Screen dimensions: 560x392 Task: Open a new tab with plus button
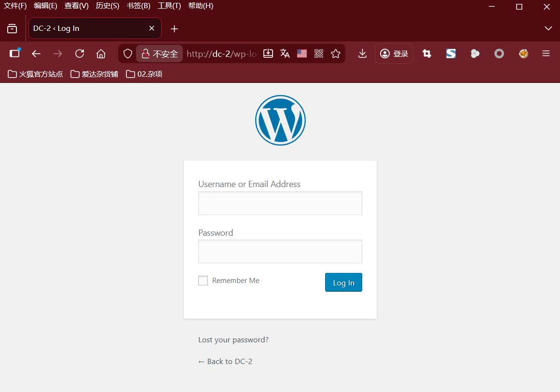click(174, 28)
